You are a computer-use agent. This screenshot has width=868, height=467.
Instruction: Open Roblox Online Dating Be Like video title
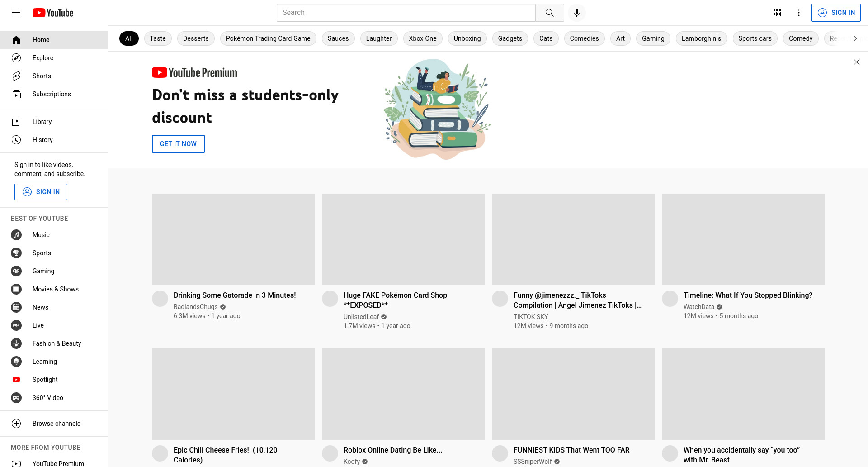(393, 450)
